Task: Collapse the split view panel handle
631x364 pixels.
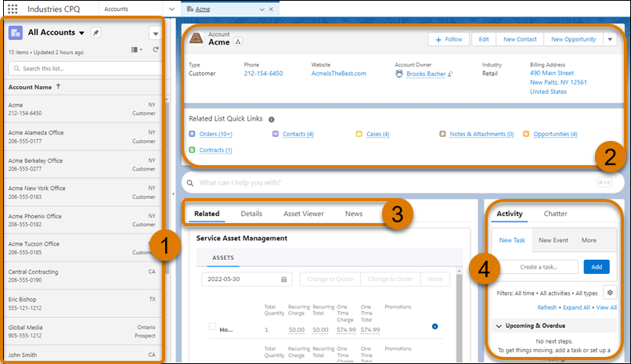Action: [173, 194]
